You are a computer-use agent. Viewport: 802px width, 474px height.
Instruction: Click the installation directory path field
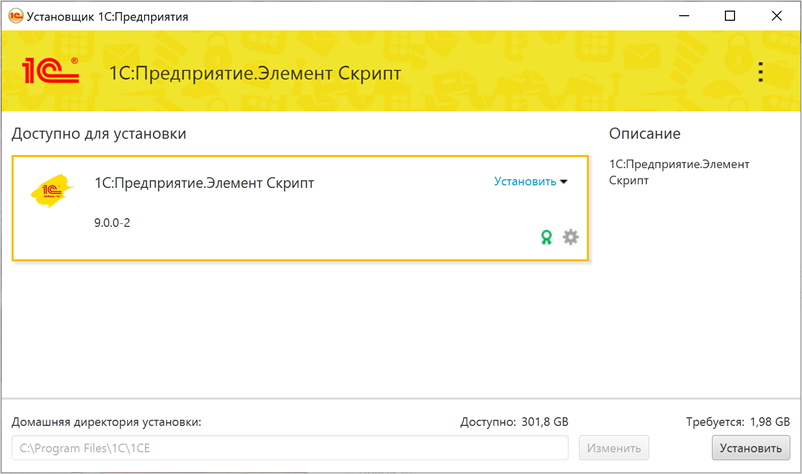click(289, 447)
